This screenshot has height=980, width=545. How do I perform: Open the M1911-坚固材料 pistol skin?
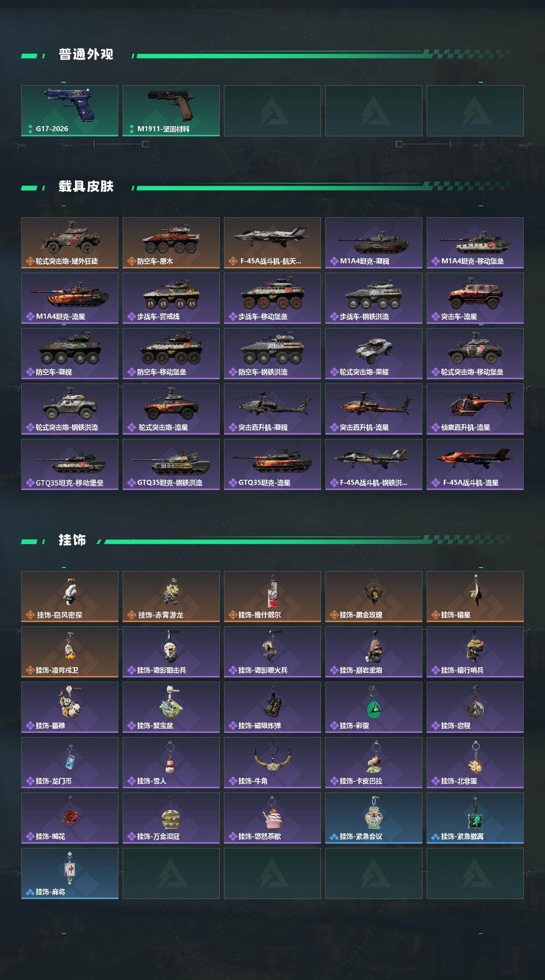(171, 111)
